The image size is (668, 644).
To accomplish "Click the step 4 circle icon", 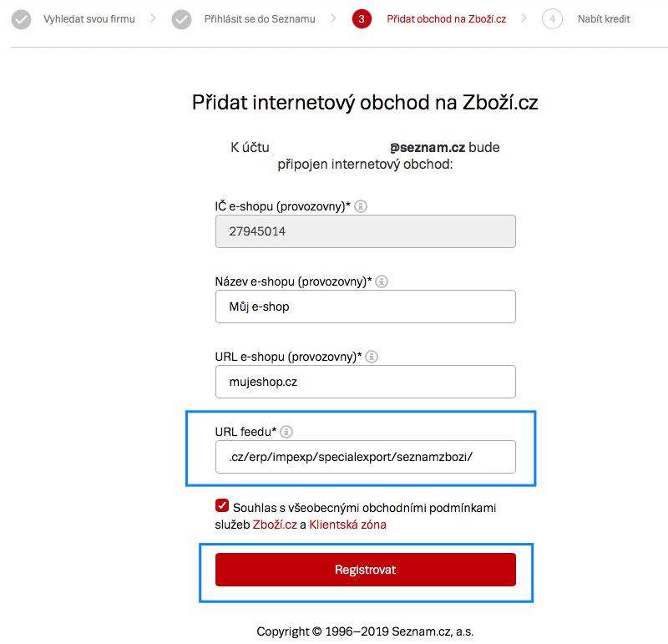I will tap(552, 18).
